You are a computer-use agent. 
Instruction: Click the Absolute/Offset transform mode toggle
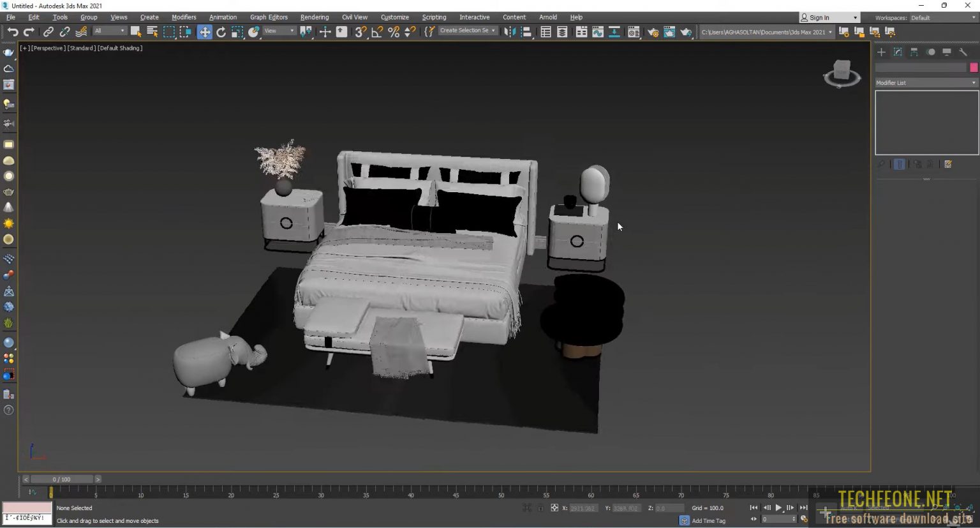(x=554, y=508)
